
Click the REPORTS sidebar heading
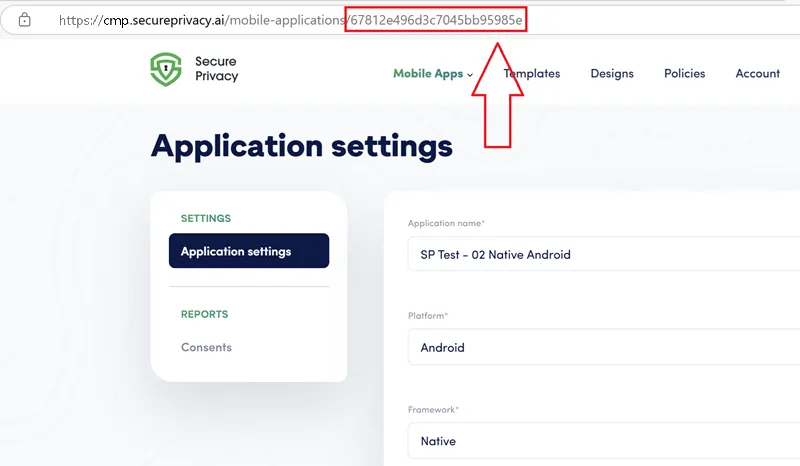click(204, 314)
